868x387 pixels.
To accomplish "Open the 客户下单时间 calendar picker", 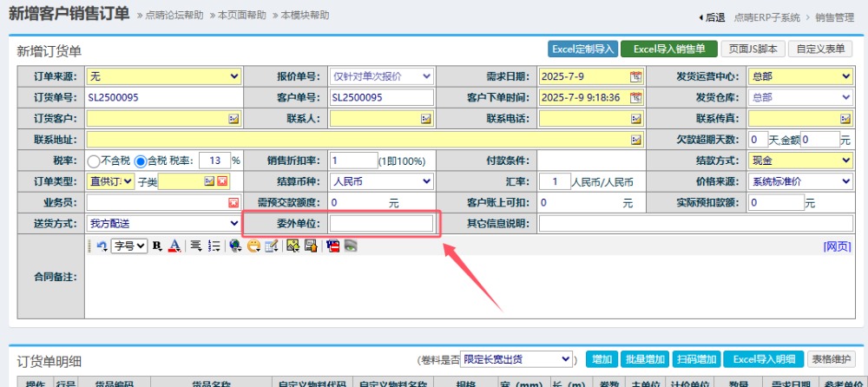I will 635,97.
